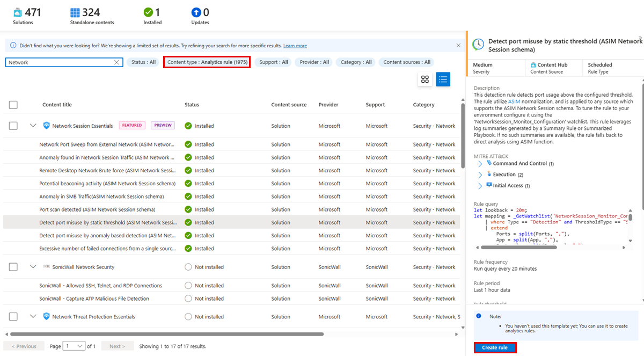The height and width of the screenshot is (356, 644).
Task: Select Anomaly in SMB Traffic row
Action: coord(232,197)
